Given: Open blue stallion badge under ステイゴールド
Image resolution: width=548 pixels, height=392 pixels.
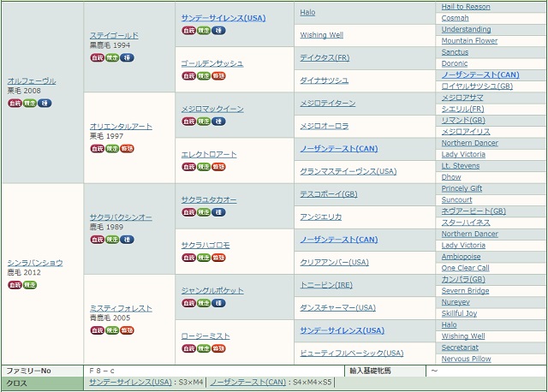Looking at the screenshot, I should click(127, 57).
